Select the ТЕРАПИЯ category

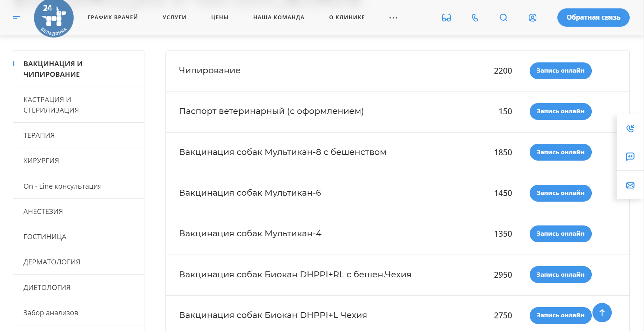pos(39,135)
